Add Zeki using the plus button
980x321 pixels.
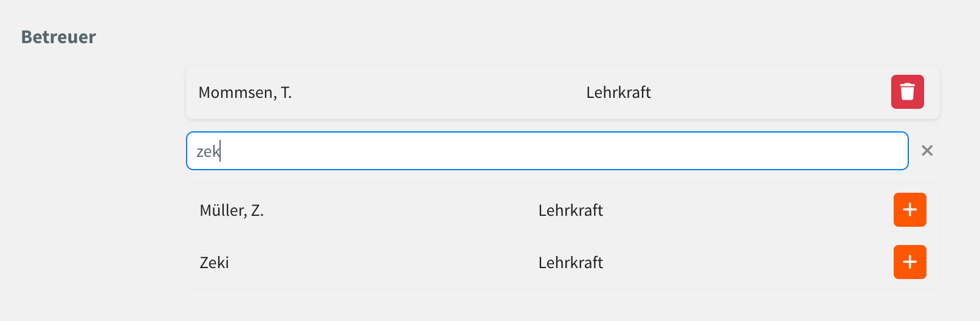(x=909, y=262)
